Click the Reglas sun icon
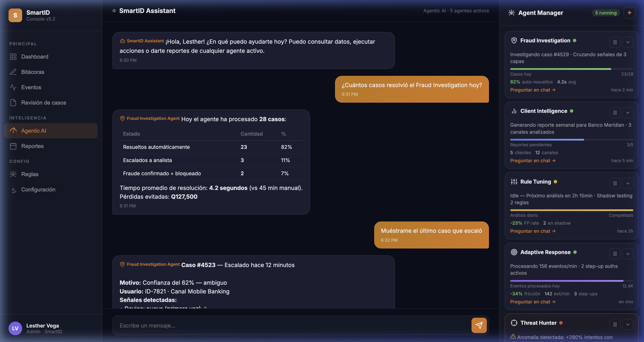 click(x=14, y=174)
